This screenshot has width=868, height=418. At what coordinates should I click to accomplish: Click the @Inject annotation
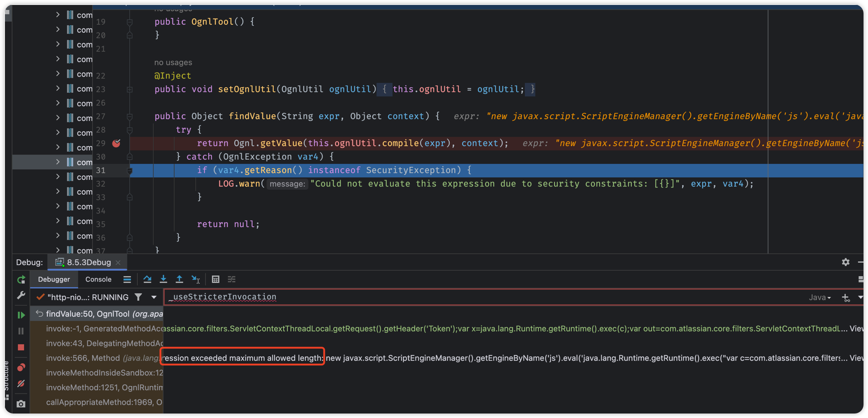point(173,76)
